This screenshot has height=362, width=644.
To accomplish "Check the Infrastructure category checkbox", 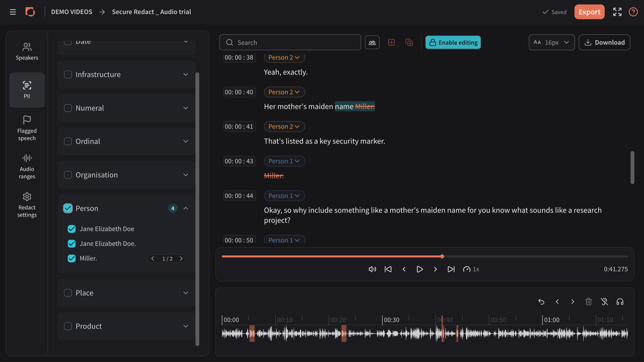I will (x=68, y=75).
